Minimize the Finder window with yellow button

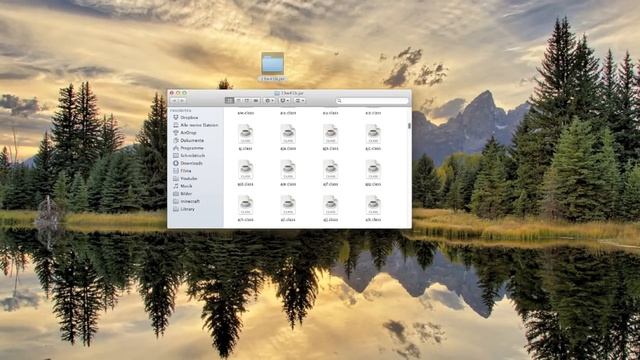click(178, 93)
